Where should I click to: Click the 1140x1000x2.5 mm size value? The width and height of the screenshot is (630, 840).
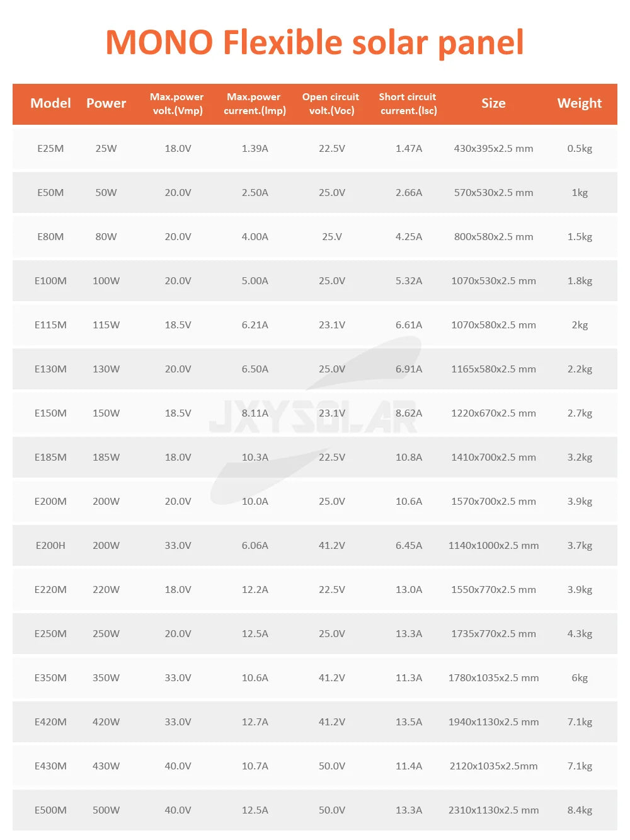click(x=493, y=546)
